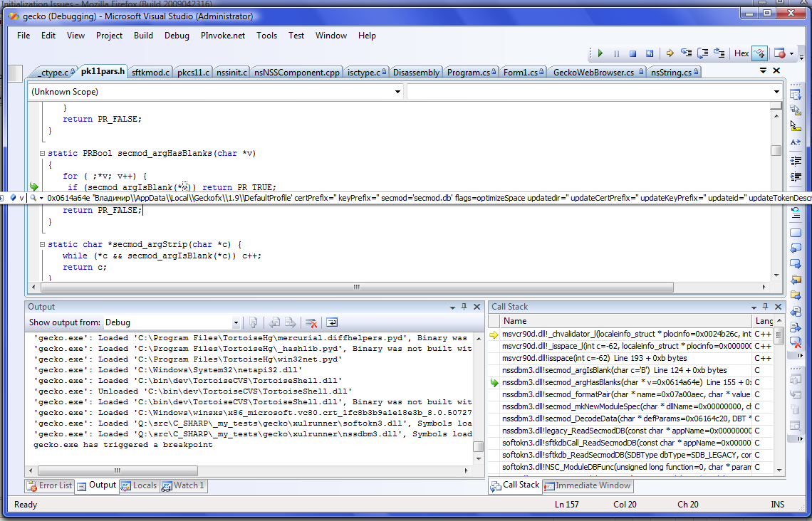Open Breakpoints window dropdown arrow
This screenshot has width=812, height=521.
(791, 54)
